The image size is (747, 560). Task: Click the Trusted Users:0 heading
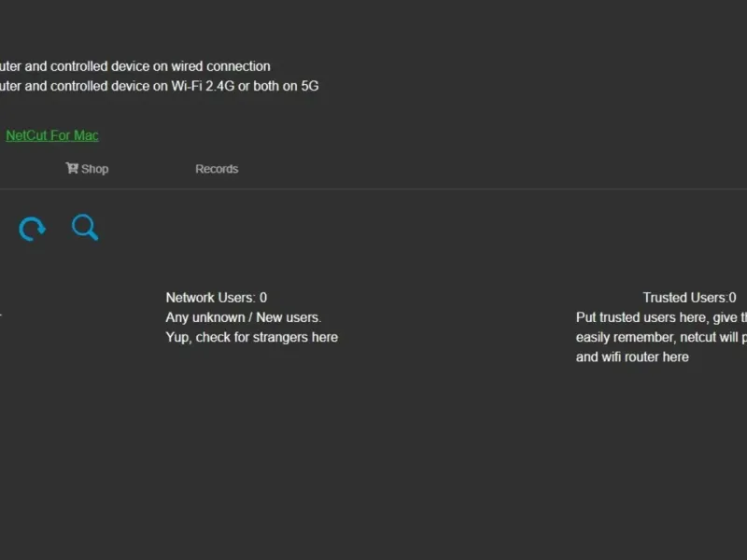(x=689, y=298)
